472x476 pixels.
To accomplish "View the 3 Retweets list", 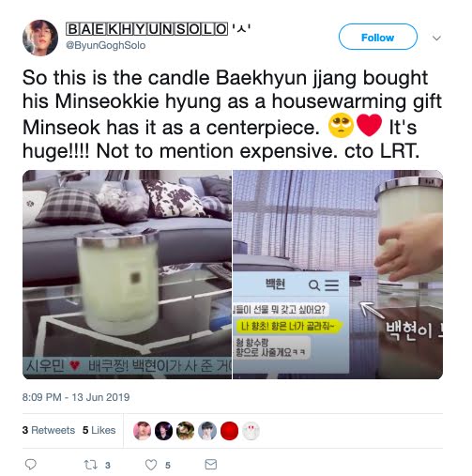I will click(49, 430).
